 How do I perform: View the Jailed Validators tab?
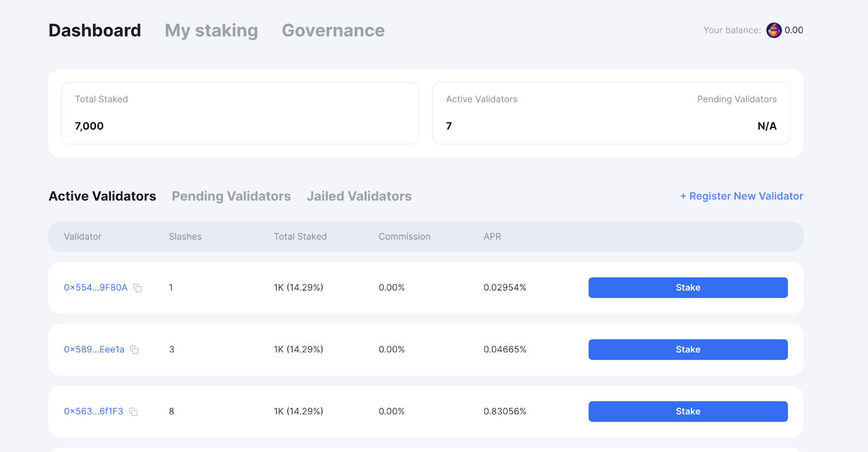tap(359, 196)
